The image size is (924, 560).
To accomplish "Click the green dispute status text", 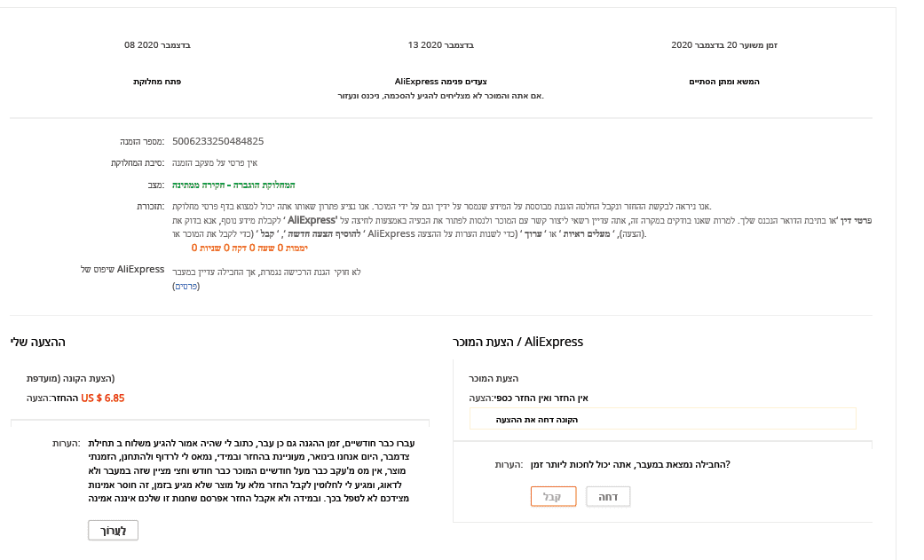I will pos(233,185).
